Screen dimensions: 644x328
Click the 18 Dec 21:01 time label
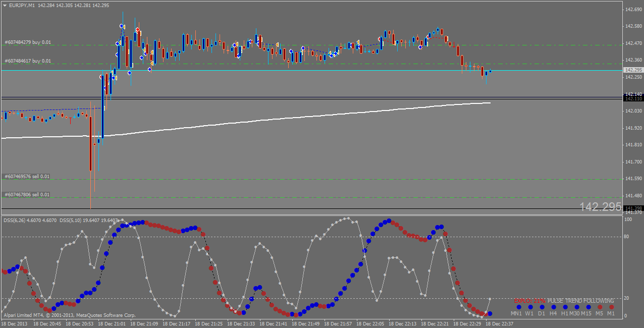click(111, 323)
